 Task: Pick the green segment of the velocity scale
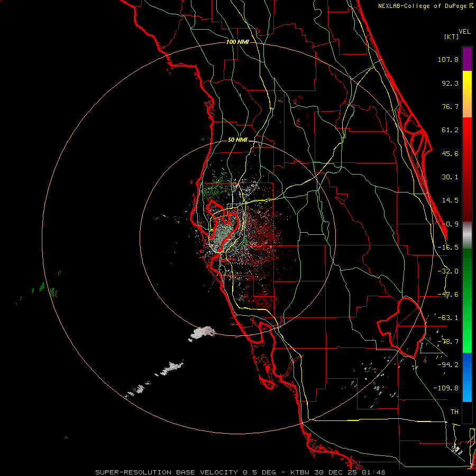tap(467, 300)
